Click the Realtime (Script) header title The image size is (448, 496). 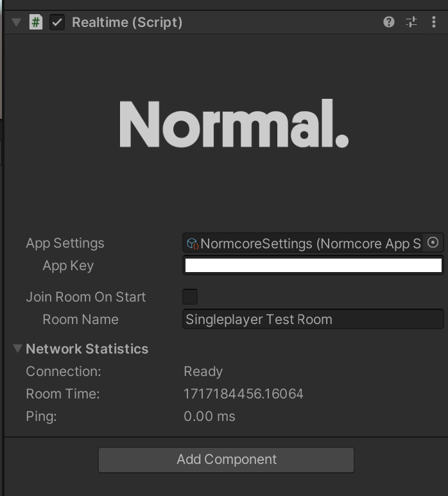tap(127, 22)
